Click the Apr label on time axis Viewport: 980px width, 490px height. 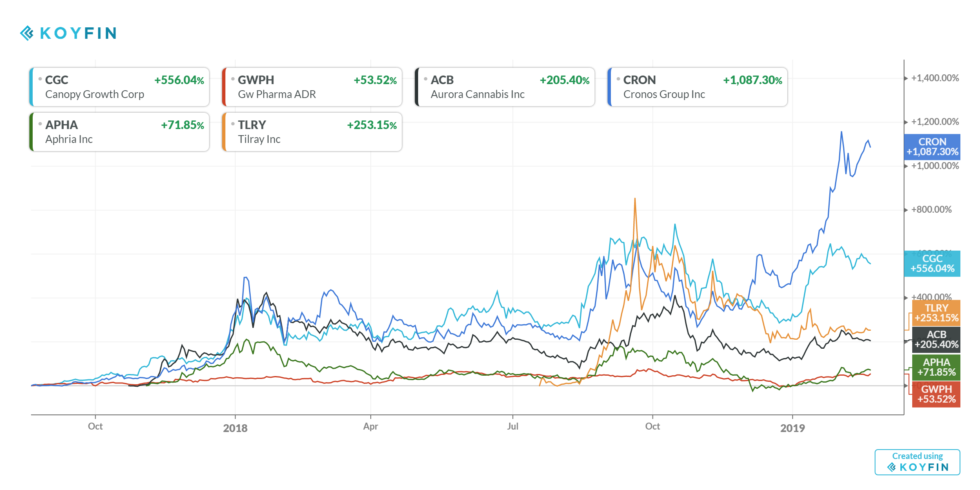click(371, 426)
